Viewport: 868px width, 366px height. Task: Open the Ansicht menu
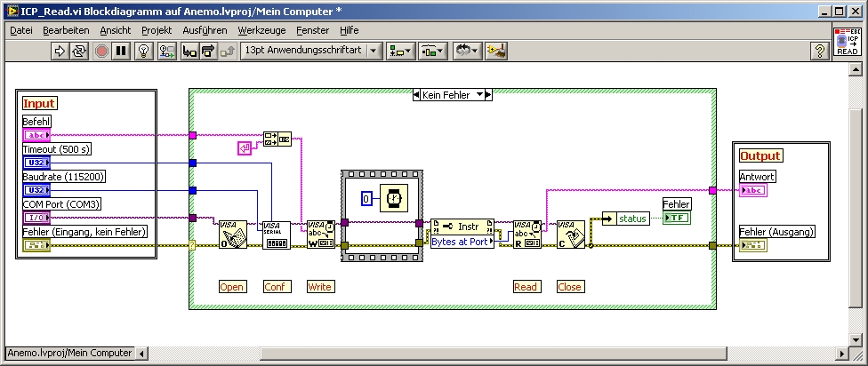point(115,30)
